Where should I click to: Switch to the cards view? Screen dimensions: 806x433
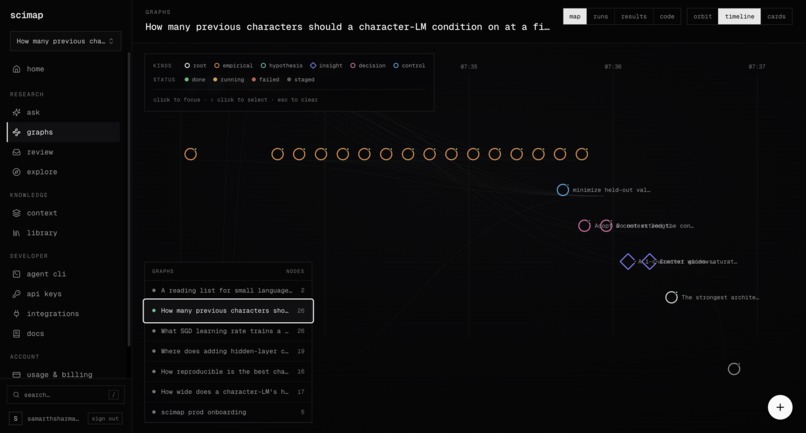click(x=776, y=16)
